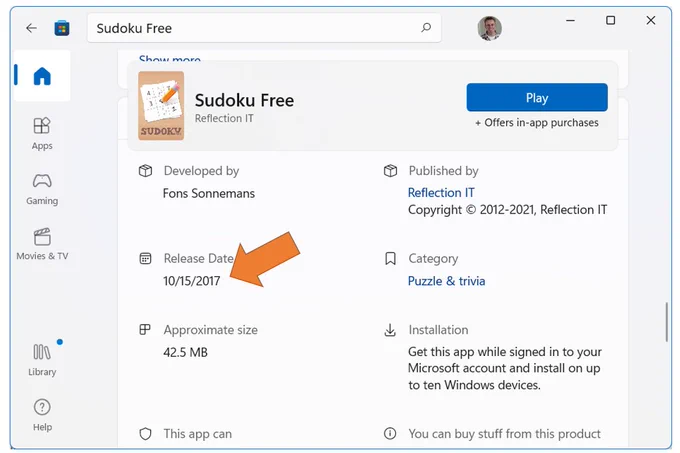
Task: Open Reflection IT publisher link
Action: [441, 192]
